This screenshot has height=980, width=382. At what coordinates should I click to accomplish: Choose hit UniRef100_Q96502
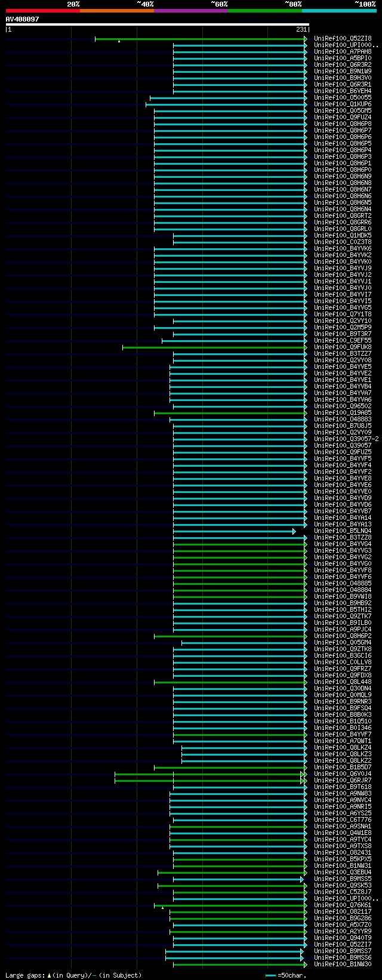click(x=343, y=406)
